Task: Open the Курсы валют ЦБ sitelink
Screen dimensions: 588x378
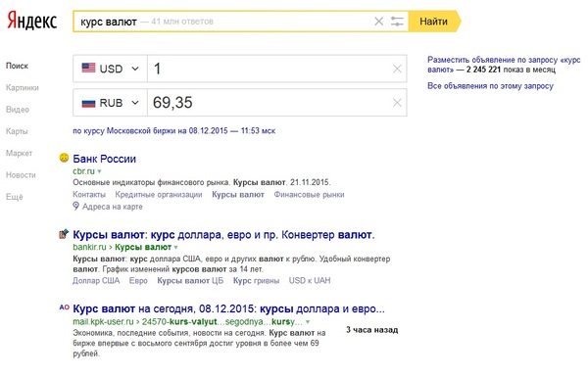Action: tap(190, 281)
